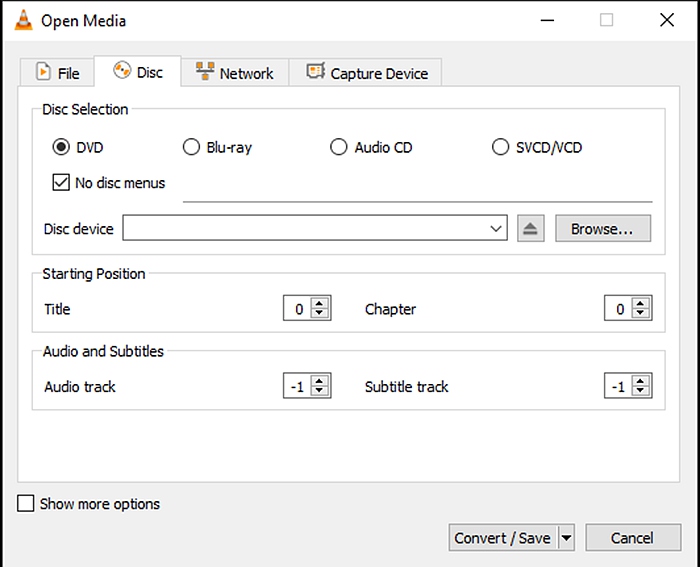Increase the Subtitle track value
This screenshot has width=700, height=567.
pyautogui.click(x=640, y=381)
